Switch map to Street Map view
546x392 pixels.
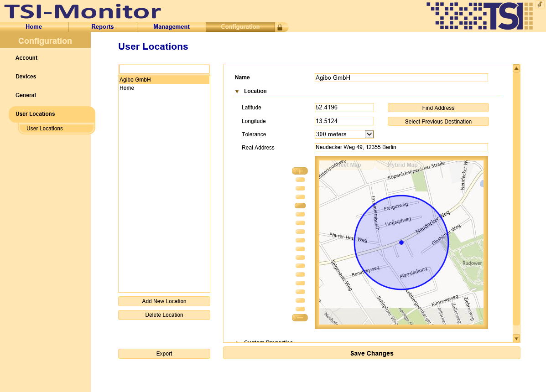click(347, 165)
